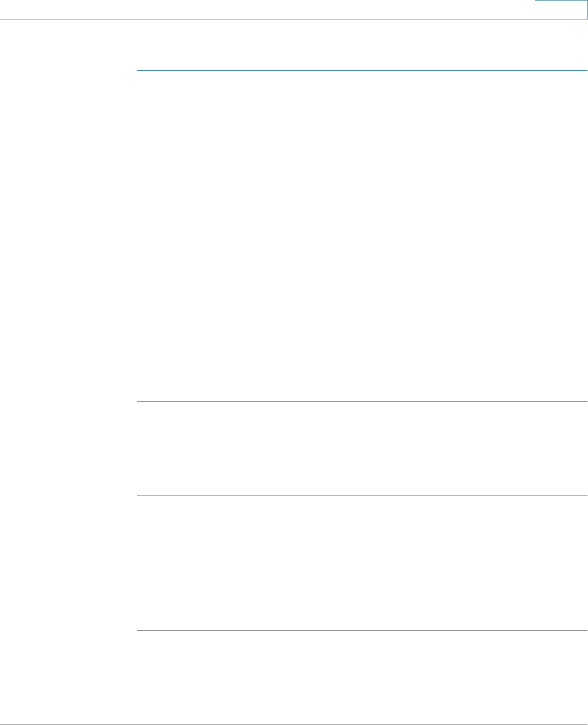
Task: Click blank space between header and first rule
Action: (362, 45)
